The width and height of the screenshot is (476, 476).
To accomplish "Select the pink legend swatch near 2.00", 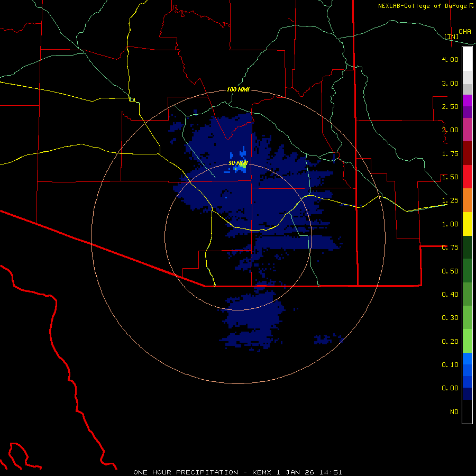I will click(x=467, y=130).
